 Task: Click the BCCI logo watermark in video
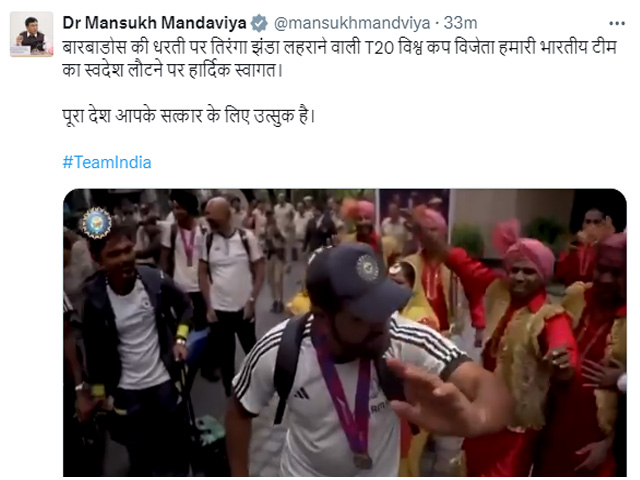click(x=96, y=223)
